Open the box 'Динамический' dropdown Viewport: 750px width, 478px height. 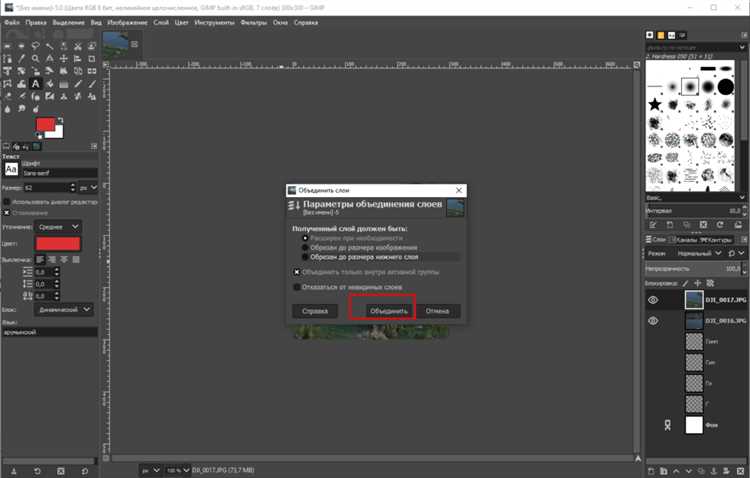pyautogui.click(x=64, y=310)
